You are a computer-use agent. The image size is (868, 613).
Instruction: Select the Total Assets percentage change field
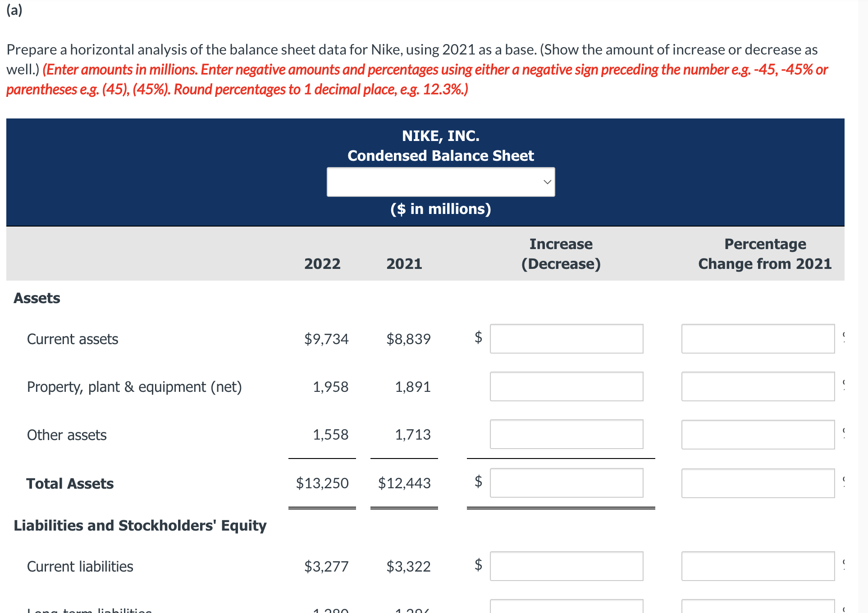(758, 483)
